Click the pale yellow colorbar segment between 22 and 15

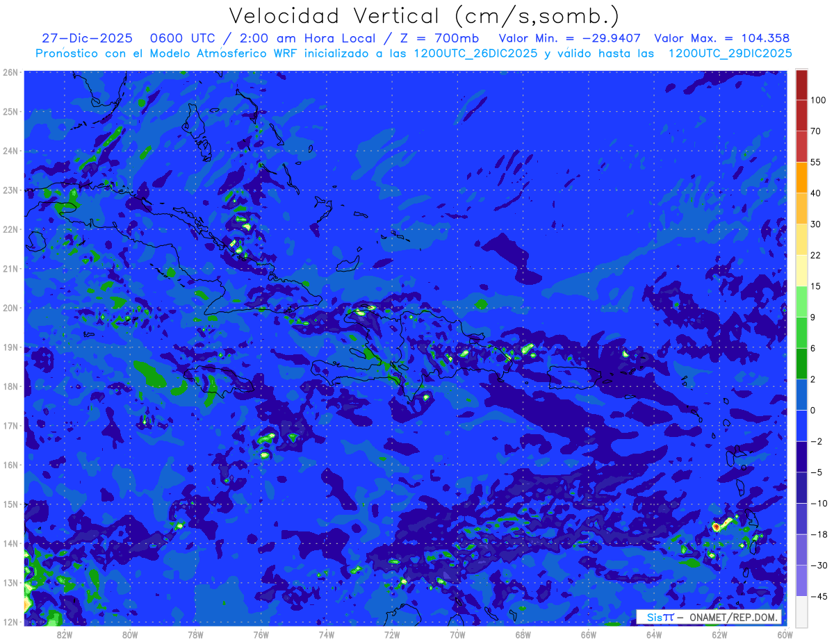click(x=801, y=271)
